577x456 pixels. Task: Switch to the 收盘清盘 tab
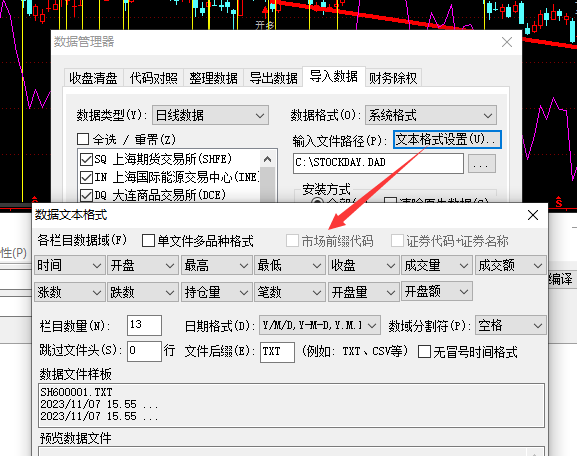[x=93, y=78]
